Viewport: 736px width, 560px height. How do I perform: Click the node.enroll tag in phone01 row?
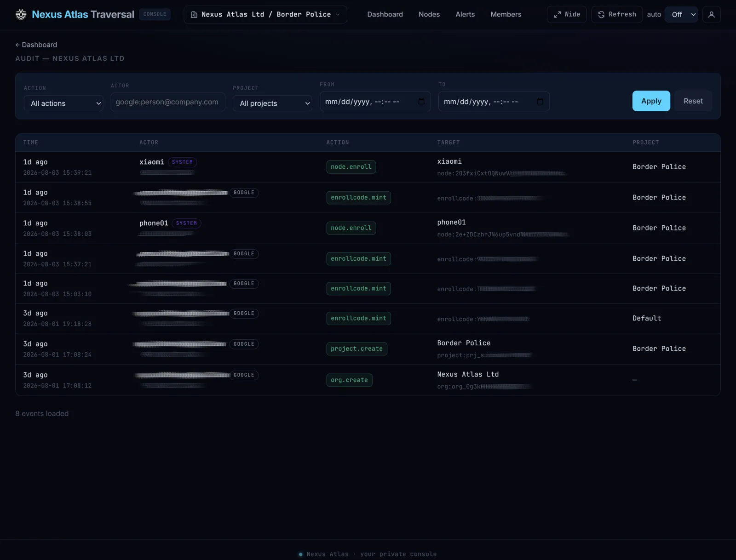tap(351, 228)
